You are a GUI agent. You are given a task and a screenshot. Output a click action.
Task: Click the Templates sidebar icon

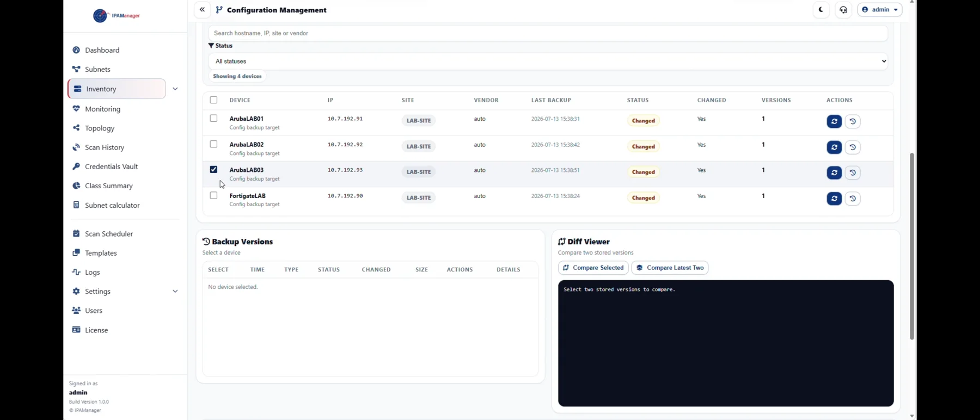coord(76,253)
